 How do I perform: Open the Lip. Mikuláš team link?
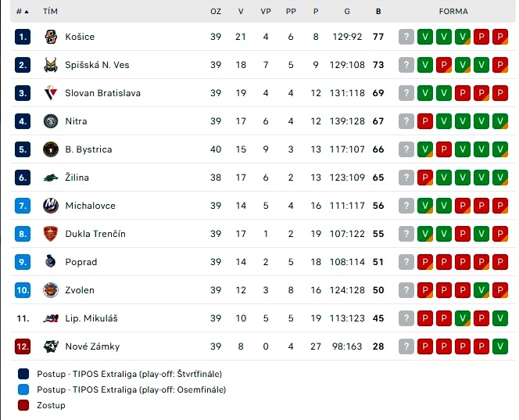pyautogui.click(x=91, y=318)
